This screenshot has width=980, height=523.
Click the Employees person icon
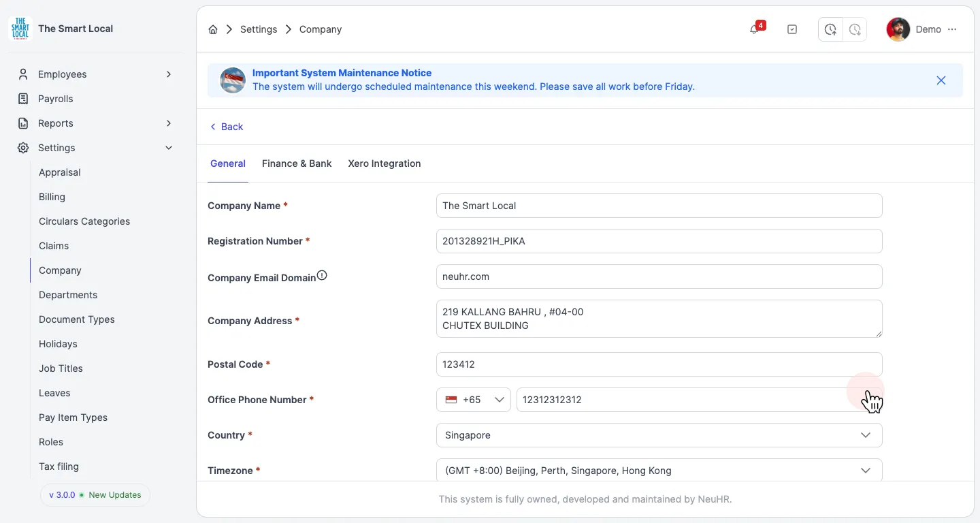23,74
